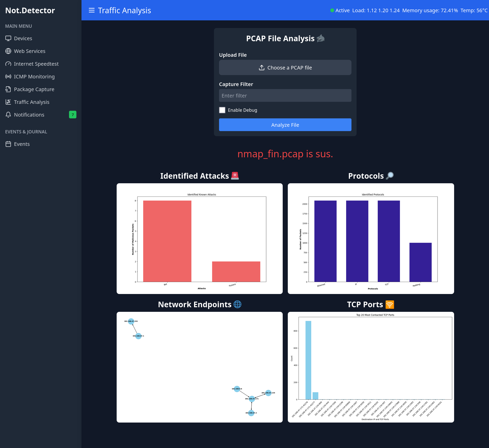Open Events journal item
Screen dimensions: 489x448
click(41, 144)
